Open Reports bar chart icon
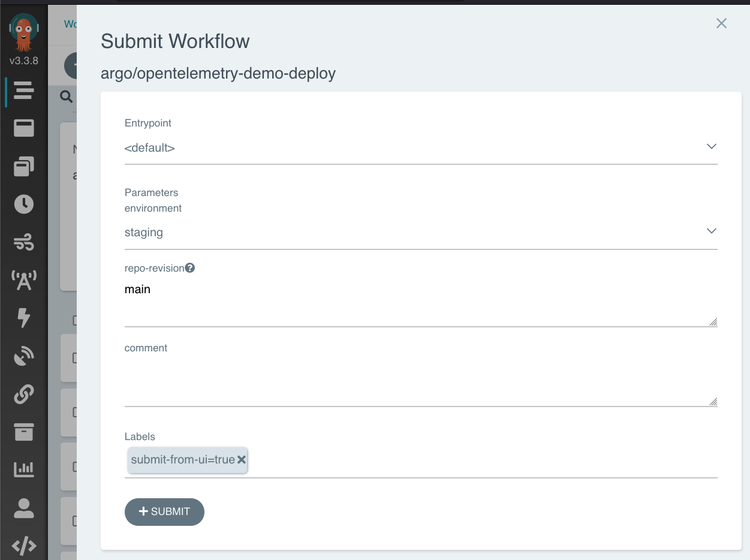 (24, 469)
